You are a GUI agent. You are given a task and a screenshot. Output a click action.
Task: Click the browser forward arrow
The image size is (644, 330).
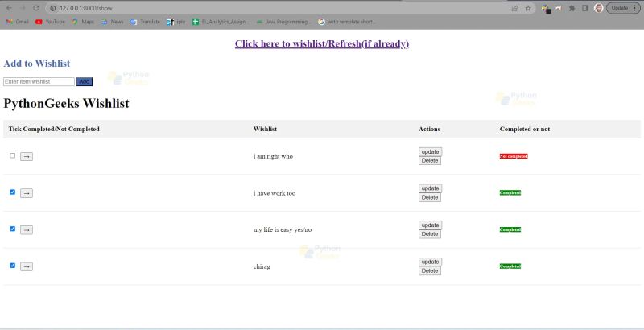point(23,8)
